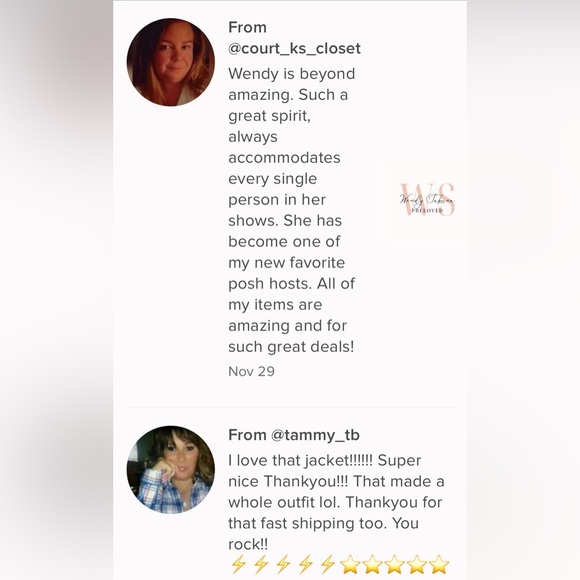Click the 'such great deals!' line

(291, 347)
